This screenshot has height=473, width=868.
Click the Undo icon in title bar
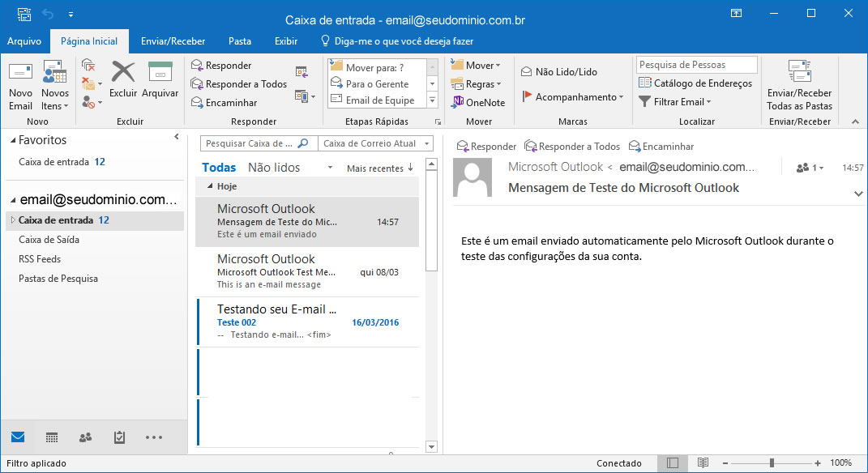pyautogui.click(x=48, y=14)
